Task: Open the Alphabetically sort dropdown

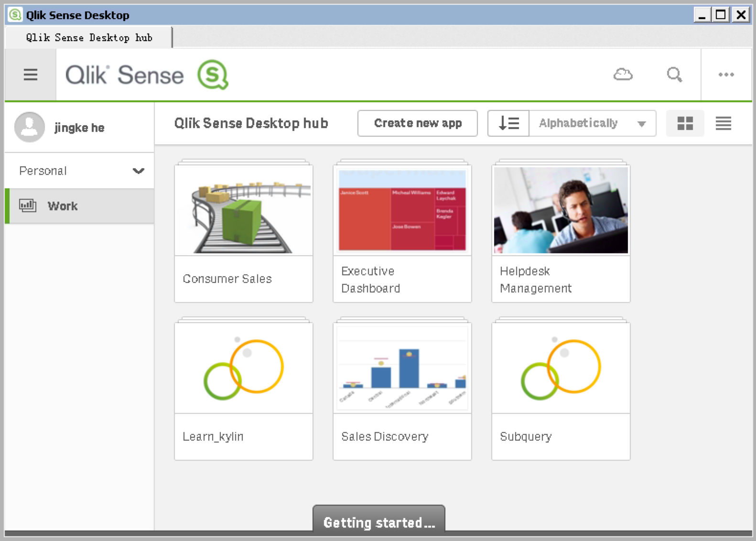Action: 592,123
